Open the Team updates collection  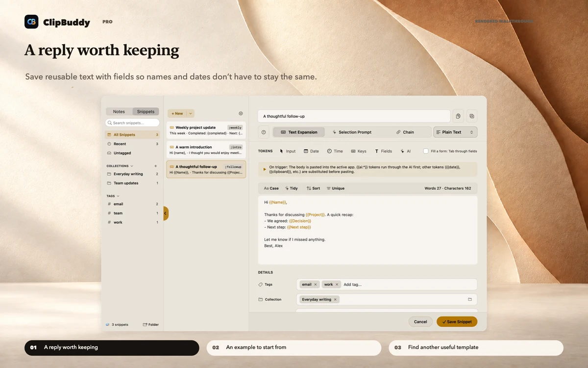pyautogui.click(x=133, y=183)
